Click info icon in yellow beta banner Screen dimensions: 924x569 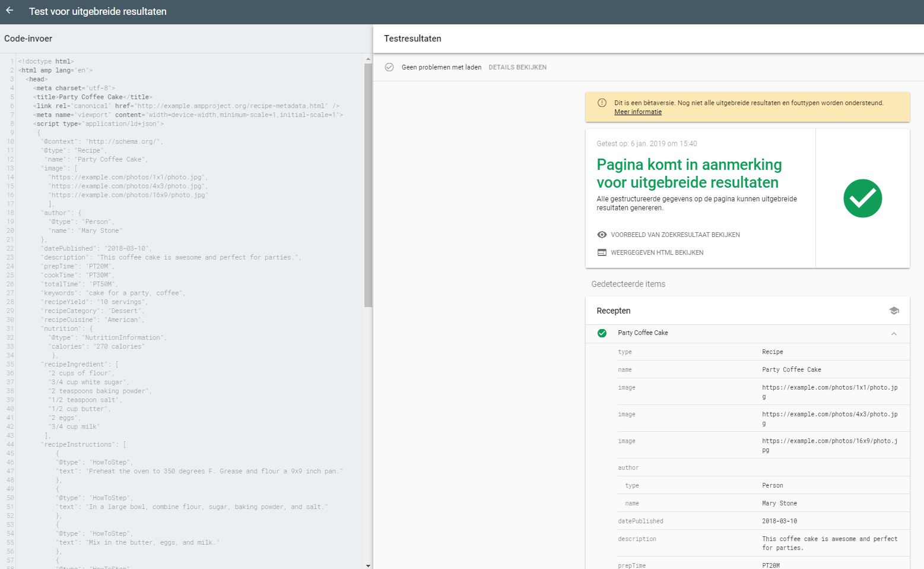tap(602, 103)
